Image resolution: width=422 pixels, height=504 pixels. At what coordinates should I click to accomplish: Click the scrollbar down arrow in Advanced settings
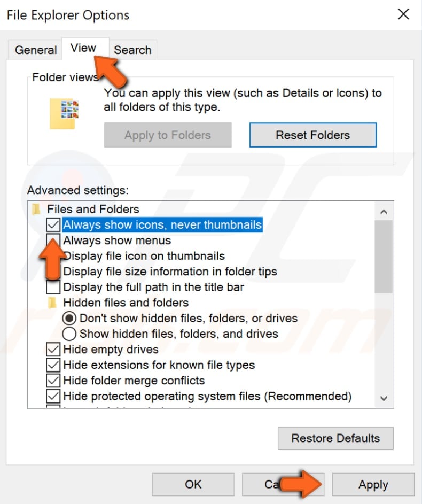pyautogui.click(x=384, y=398)
